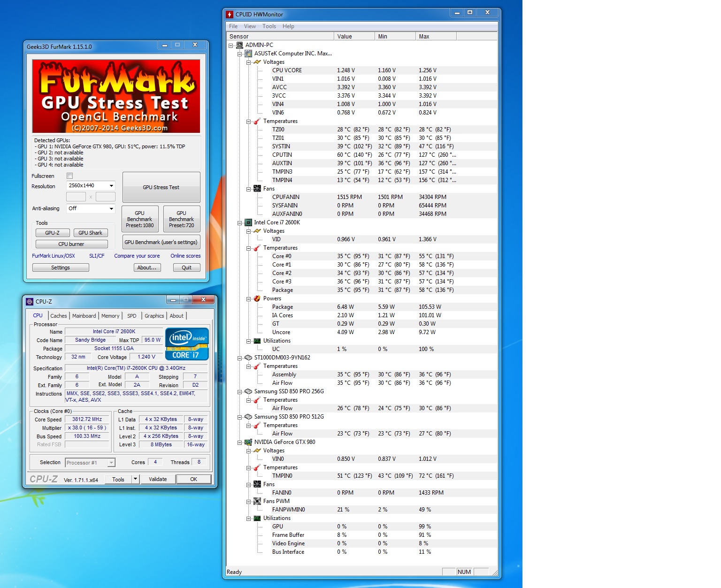Click the custom width resolution field in FurMark
This screenshot has height=588, width=721.
[76, 197]
